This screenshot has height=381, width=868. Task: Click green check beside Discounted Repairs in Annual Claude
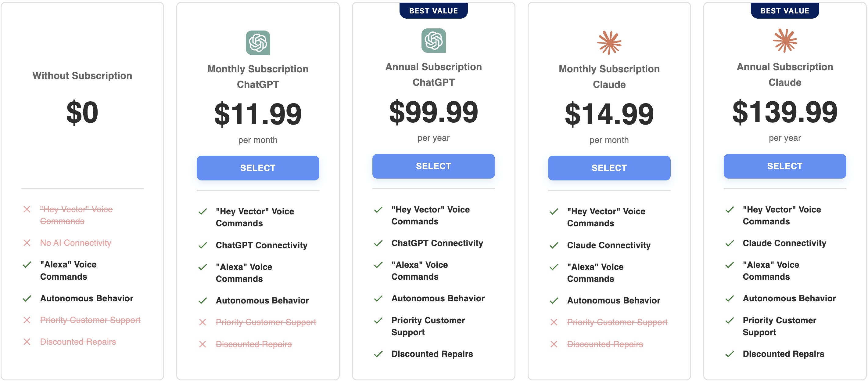[730, 354]
